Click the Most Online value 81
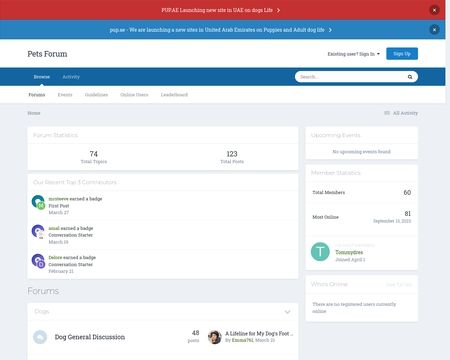This screenshot has width=450, height=360. [408, 214]
